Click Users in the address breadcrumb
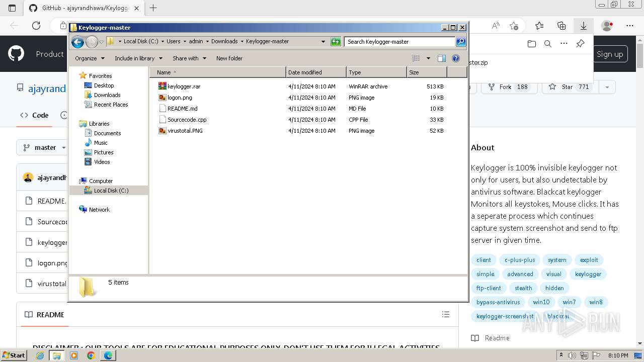 click(173, 42)
